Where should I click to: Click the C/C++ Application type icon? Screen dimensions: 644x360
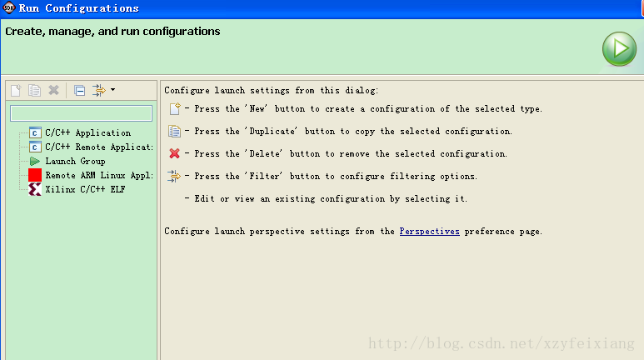tap(35, 132)
